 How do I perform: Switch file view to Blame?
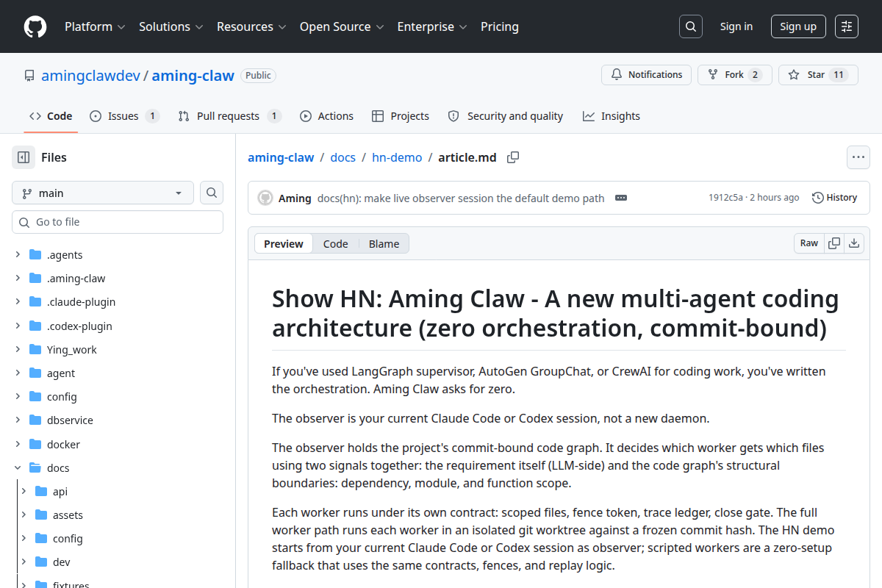(384, 243)
